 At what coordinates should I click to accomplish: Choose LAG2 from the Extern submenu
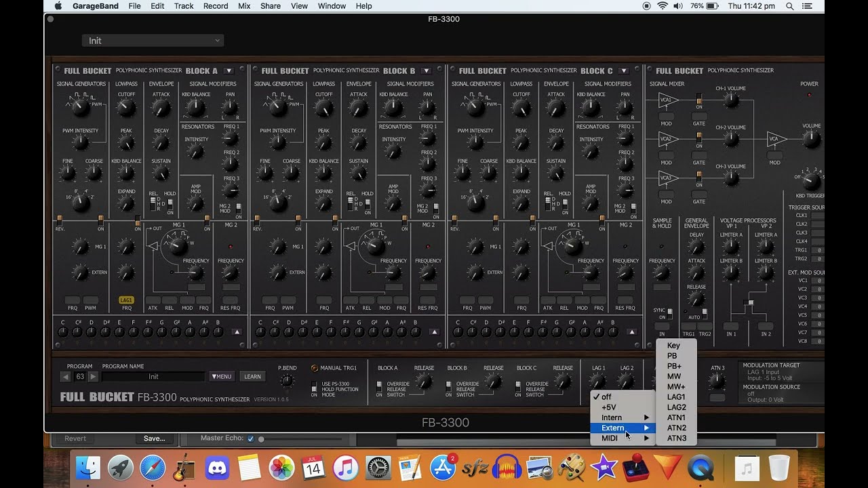[x=676, y=407]
